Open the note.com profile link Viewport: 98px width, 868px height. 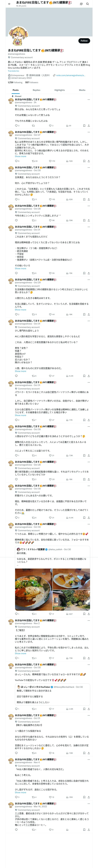click(x=70, y=76)
